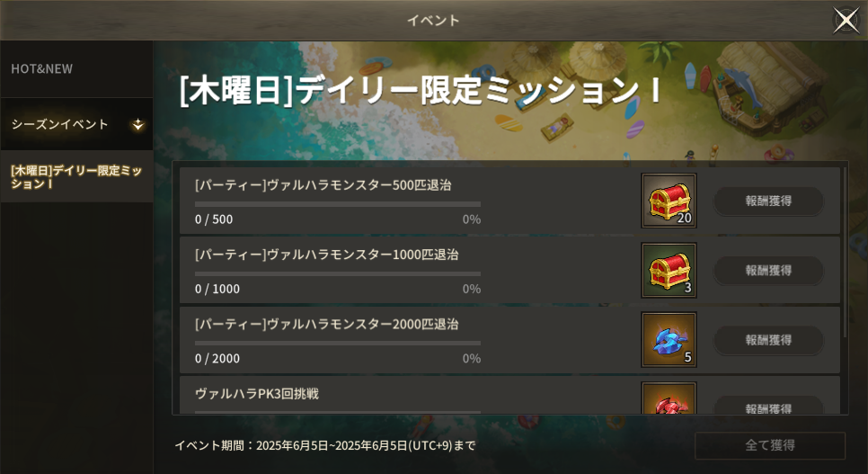Click the 0 / 500 progress bar
Image resolution: width=868 pixels, height=474 pixels.
[338, 204]
